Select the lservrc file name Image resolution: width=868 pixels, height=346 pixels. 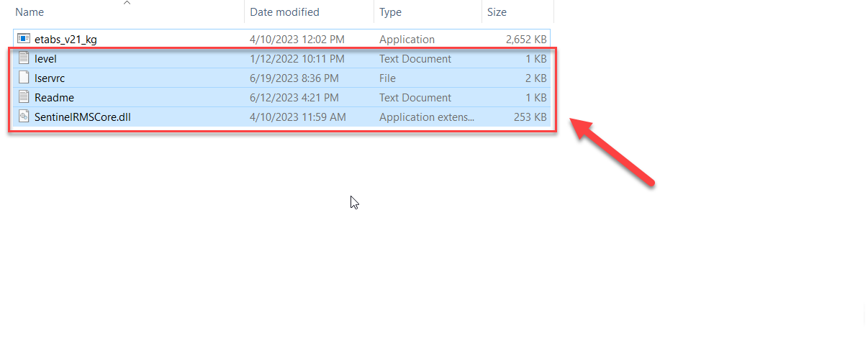point(50,78)
